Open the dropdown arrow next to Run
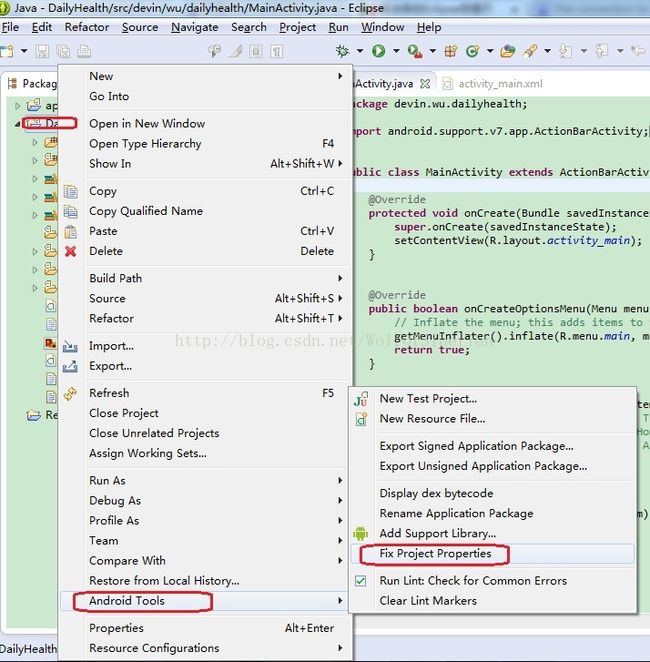 [x=396, y=51]
